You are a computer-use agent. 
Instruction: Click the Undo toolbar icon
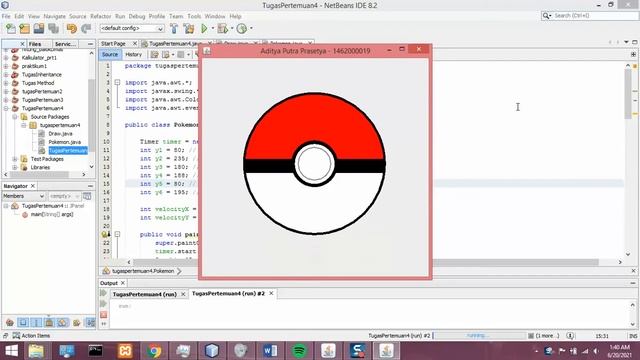tap(72, 29)
